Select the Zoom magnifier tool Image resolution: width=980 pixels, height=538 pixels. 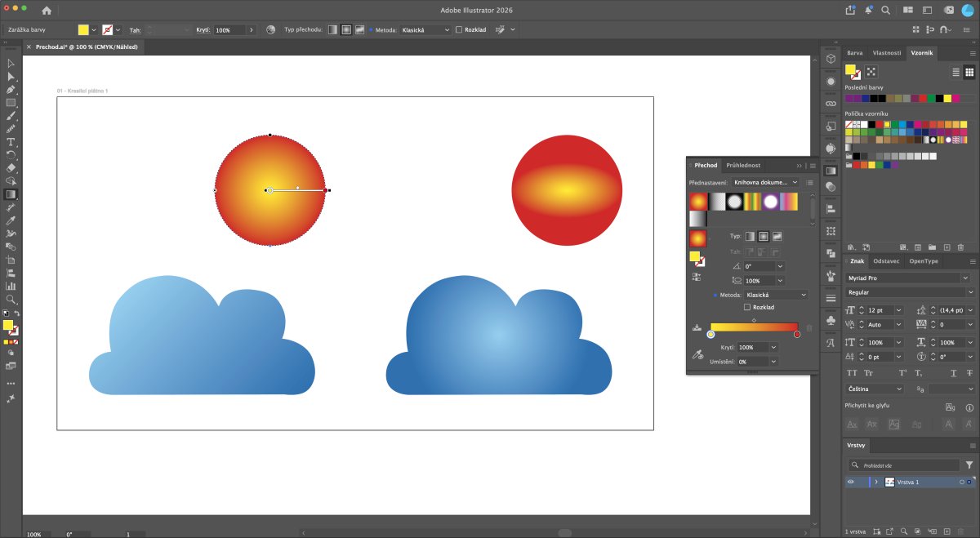(11, 299)
